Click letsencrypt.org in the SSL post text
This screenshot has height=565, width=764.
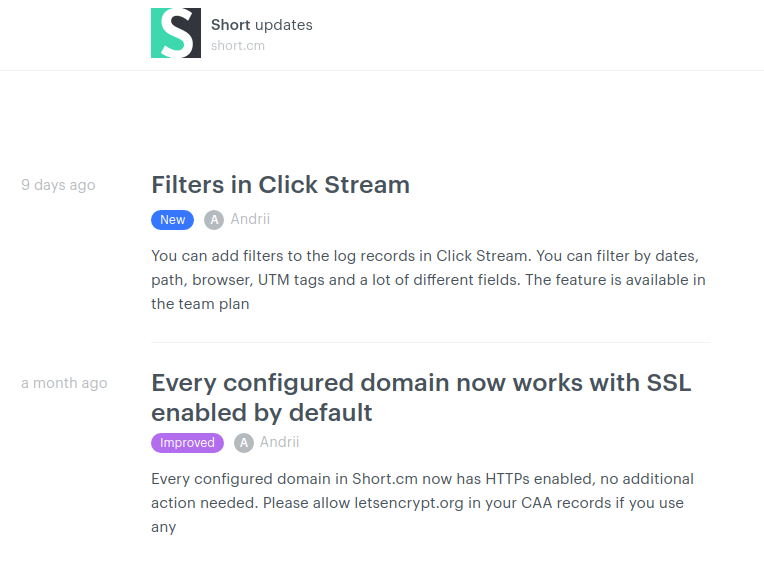[409, 503]
